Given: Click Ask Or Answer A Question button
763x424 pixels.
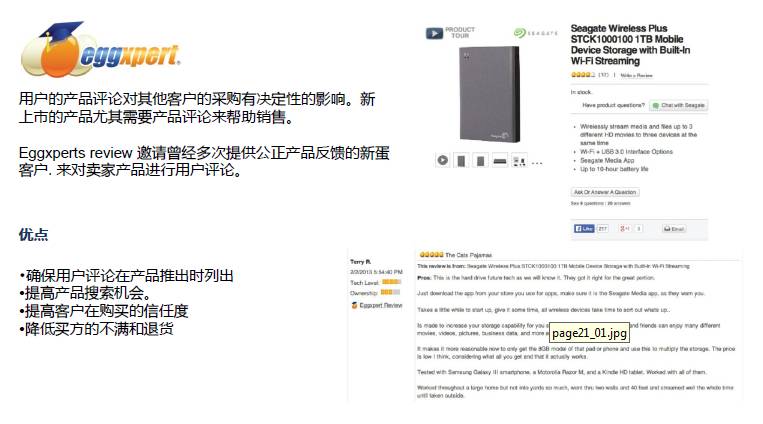Looking at the screenshot, I should (605, 192).
